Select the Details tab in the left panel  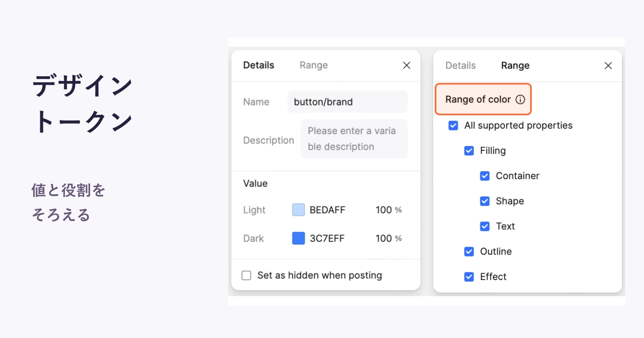point(259,65)
